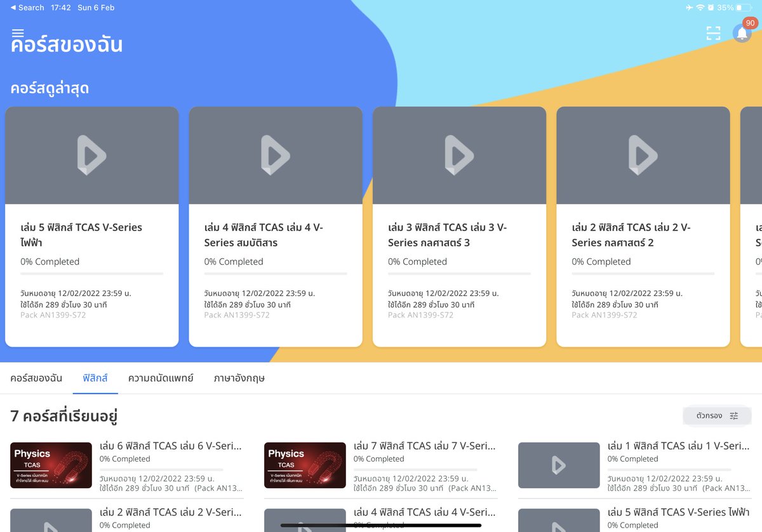Viewport: 762px width, 532px height.
Task: Play thumbnail of เล่ม 4 สมบัติสาร card
Action: point(276,156)
